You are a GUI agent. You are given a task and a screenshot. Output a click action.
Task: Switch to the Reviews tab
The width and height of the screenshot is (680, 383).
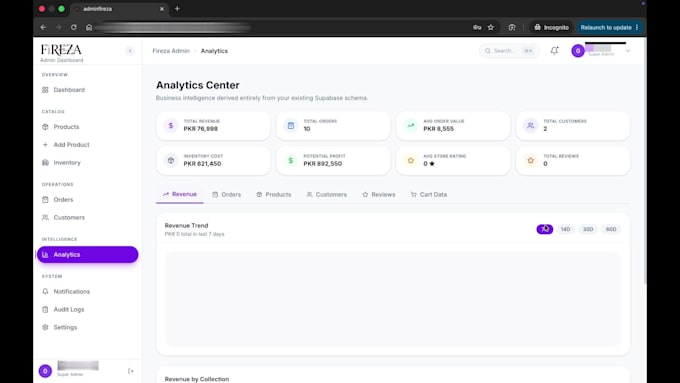coord(379,194)
